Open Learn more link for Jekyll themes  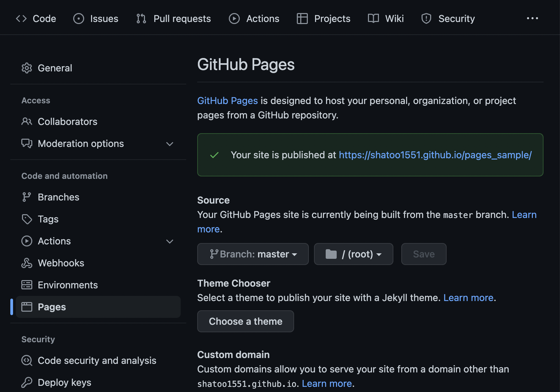pos(469,298)
